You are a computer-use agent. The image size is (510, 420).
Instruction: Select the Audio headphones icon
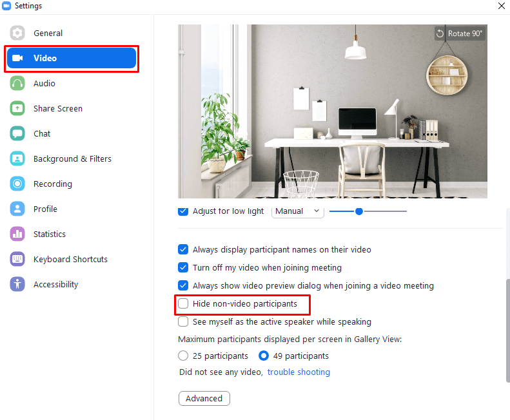tap(17, 83)
